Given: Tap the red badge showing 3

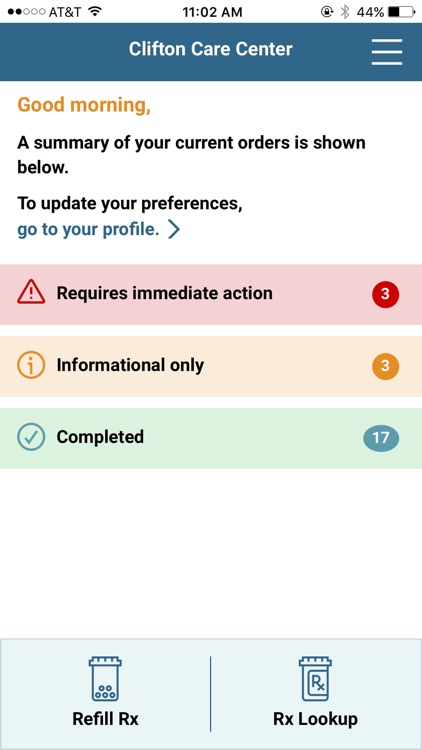Looking at the screenshot, I should point(385,294).
